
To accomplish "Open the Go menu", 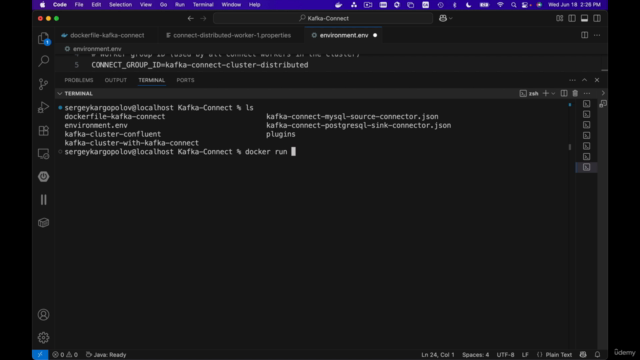I will [163, 4].
